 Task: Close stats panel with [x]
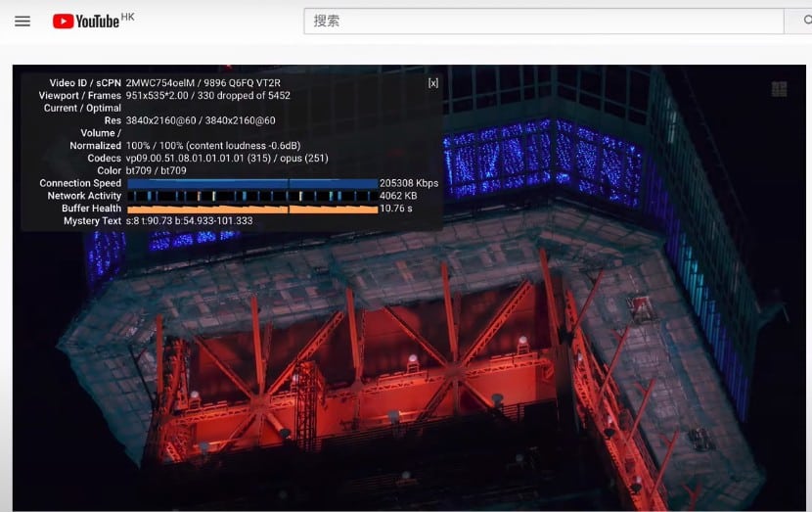coord(433,83)
